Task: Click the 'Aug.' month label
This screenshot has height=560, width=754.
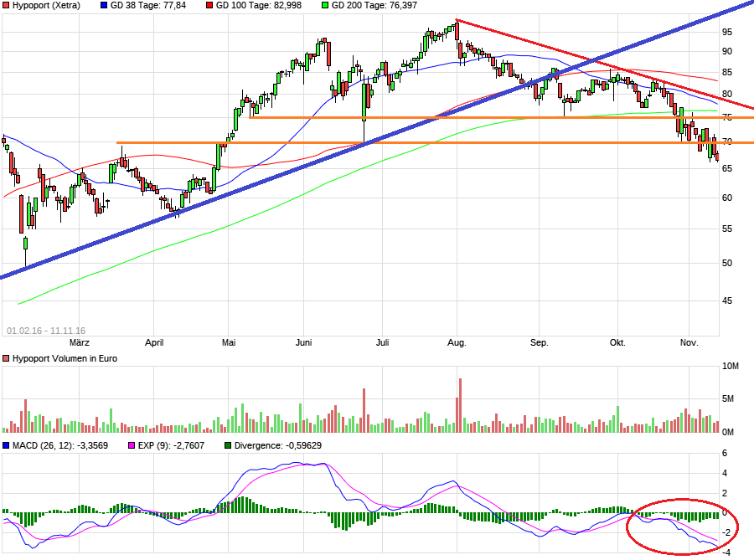Action: pyautogui.click(x=457, y=343)
